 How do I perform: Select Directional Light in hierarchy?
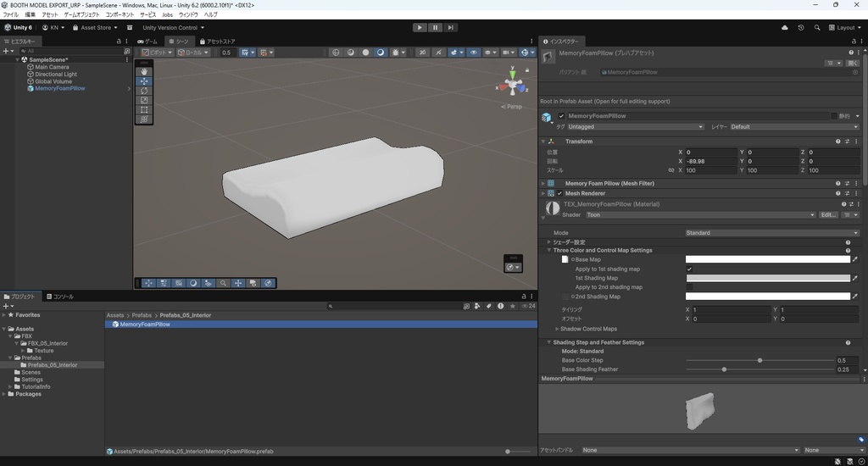pyautogui.click(x=56, y=75)
